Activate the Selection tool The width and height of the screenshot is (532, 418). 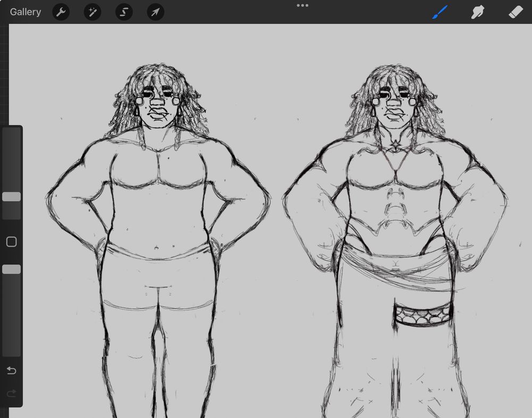[123, 12]
